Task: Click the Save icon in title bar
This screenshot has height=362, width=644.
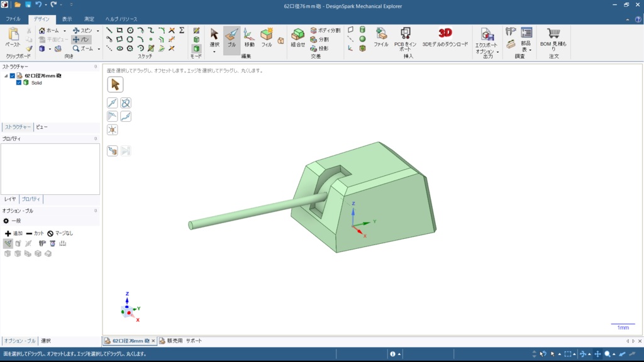Action: (28, 5)
